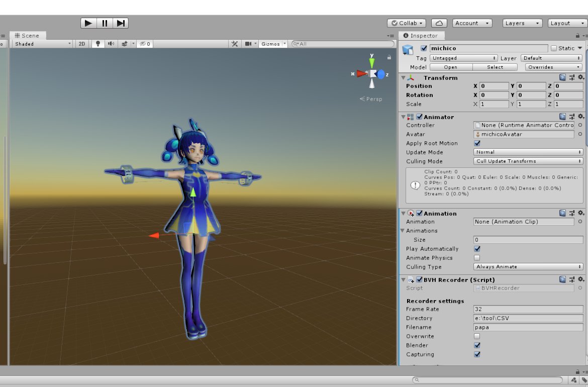Toggle the scene gizmo lock icon

pos(389,57)
